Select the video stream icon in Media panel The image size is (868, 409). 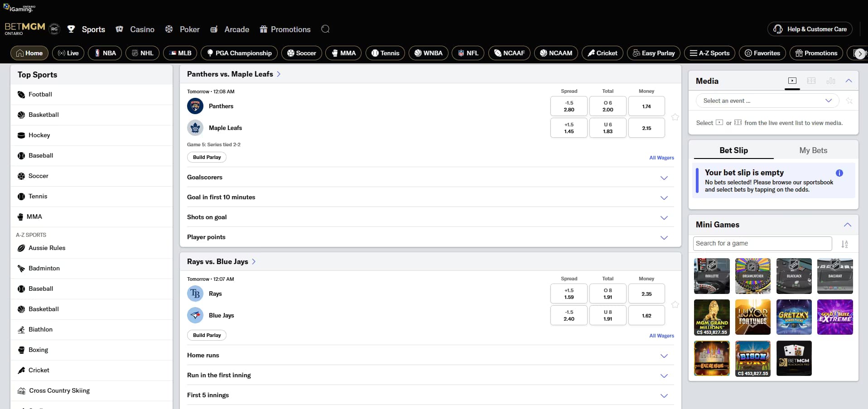click(x=792, y=81)
